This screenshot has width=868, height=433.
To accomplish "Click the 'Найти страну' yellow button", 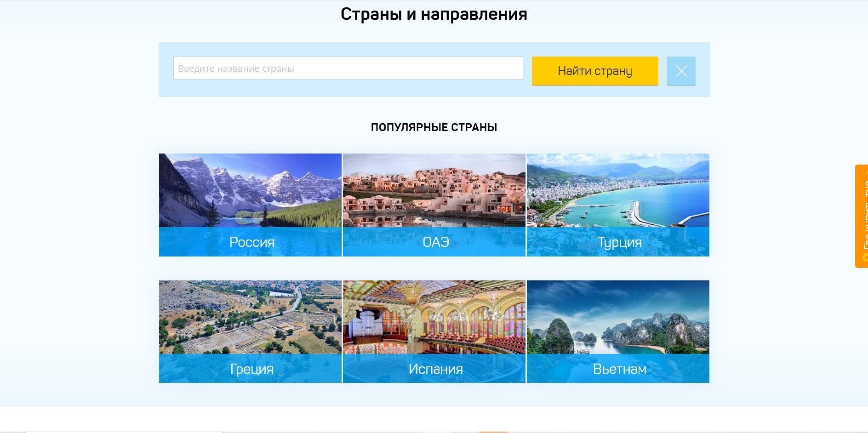I will pos(594,71).
